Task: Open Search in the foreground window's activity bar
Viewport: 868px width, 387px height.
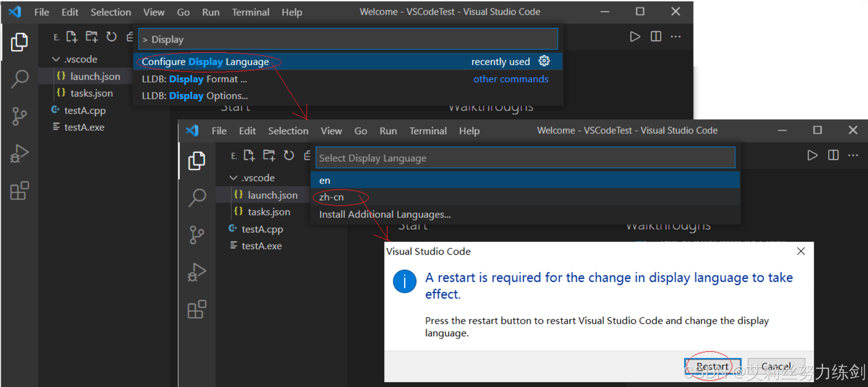Action: click(x=197, y=198)
